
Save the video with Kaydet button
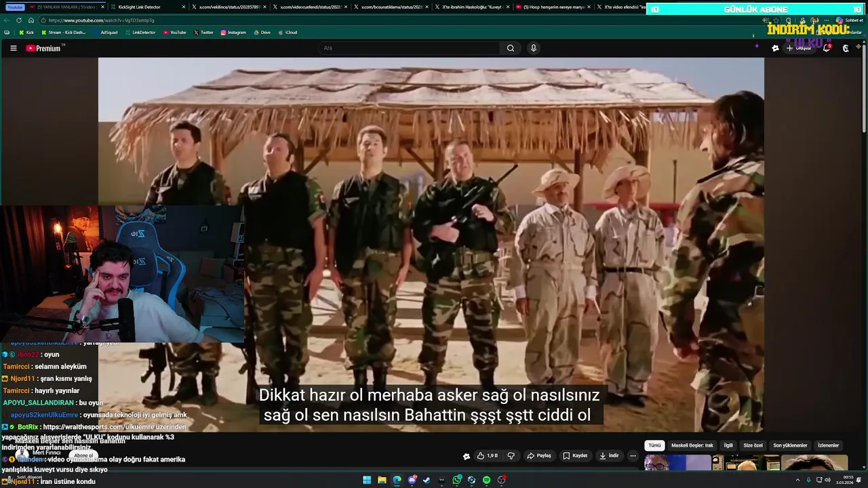575,455
